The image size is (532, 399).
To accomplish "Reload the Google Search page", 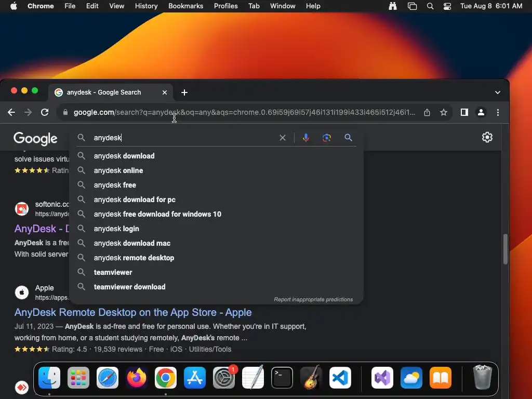I will [x=45, y=112].
